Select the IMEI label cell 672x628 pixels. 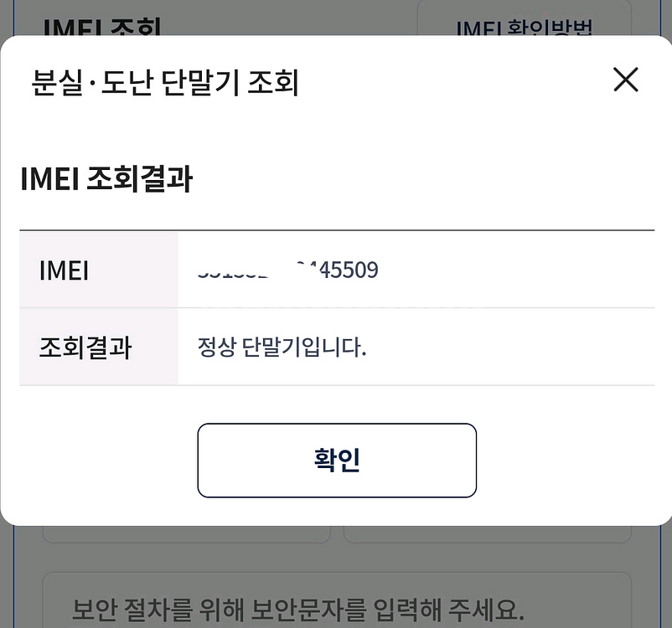coord(99,270)
